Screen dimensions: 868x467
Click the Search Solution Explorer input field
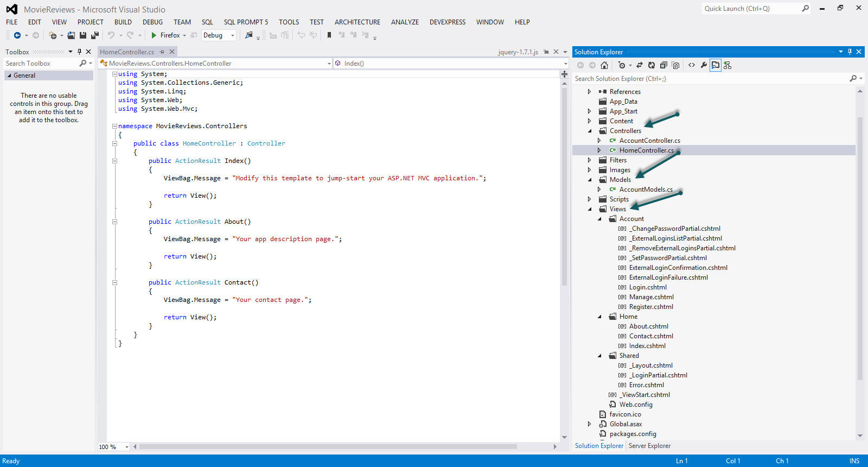(711, 79)
